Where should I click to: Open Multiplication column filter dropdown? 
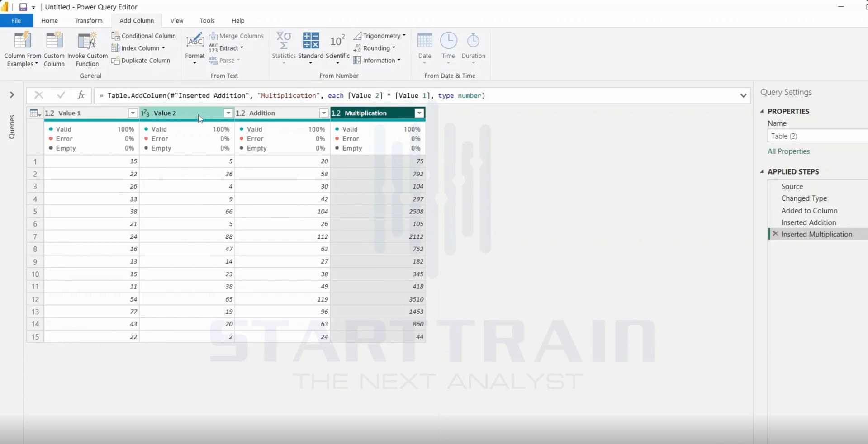pos(419,113)
